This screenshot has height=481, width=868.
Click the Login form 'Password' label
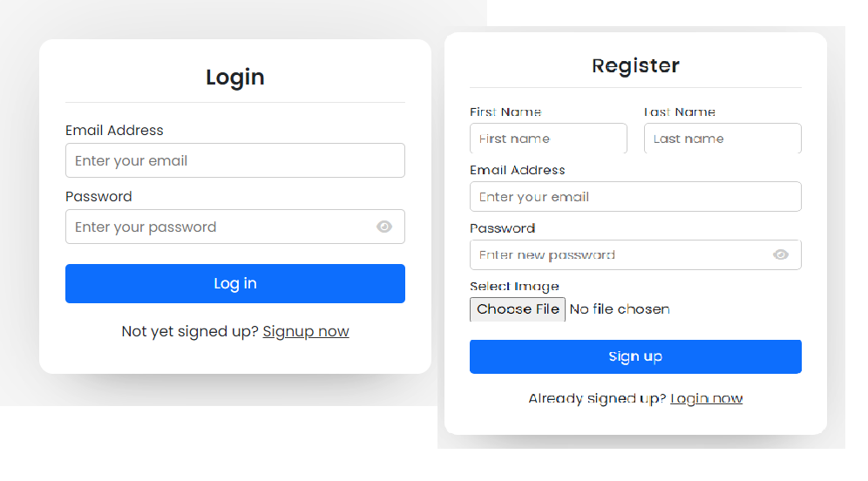click(x=98, y=197)
